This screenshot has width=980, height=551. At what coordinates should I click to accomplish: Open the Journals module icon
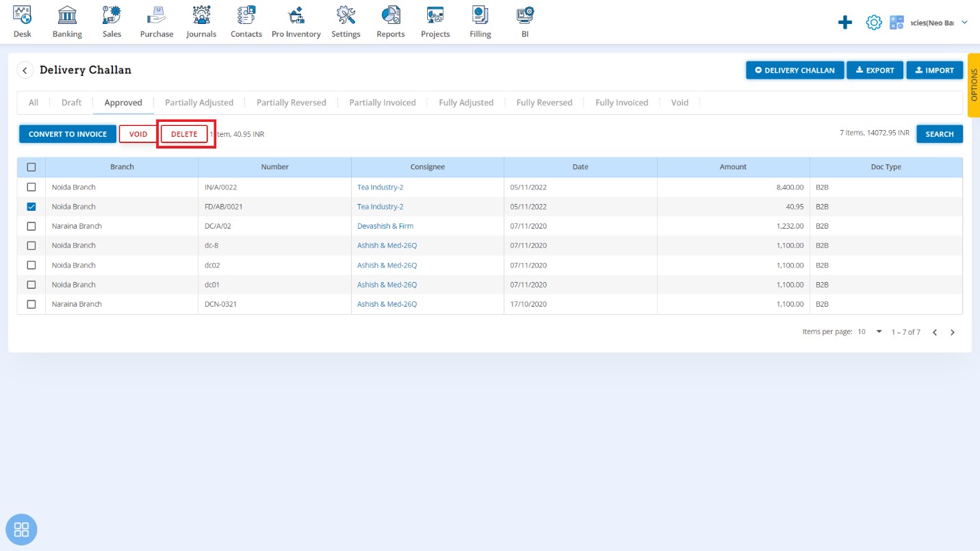(x=201, y=14)
